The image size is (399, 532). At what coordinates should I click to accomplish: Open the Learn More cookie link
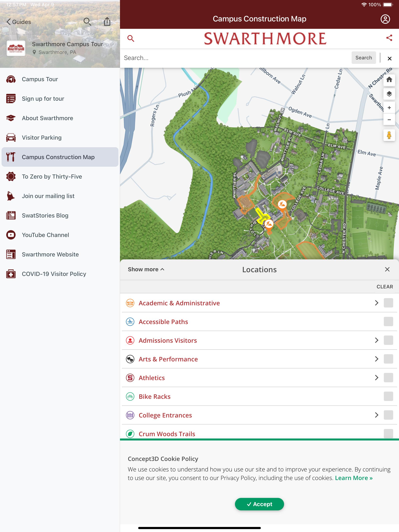[354, 478]
